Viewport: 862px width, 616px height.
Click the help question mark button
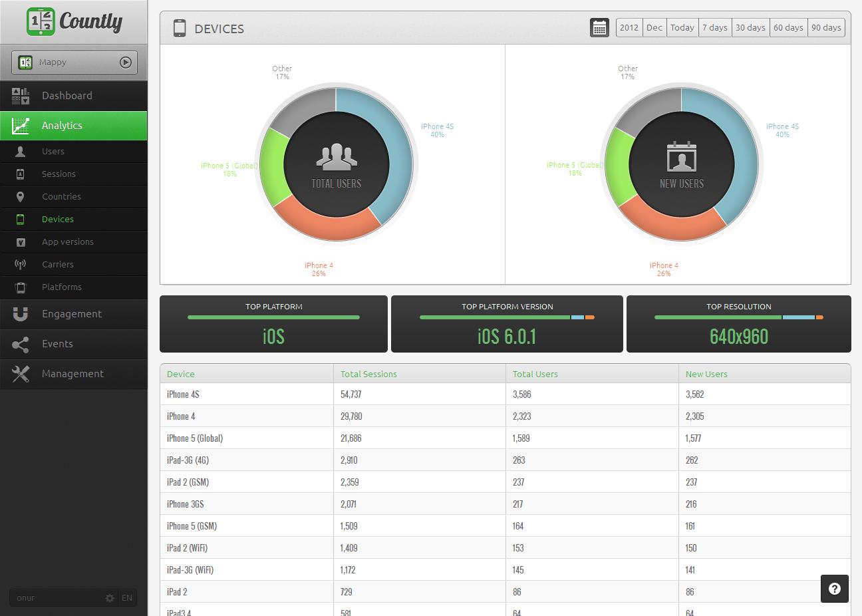834,588
